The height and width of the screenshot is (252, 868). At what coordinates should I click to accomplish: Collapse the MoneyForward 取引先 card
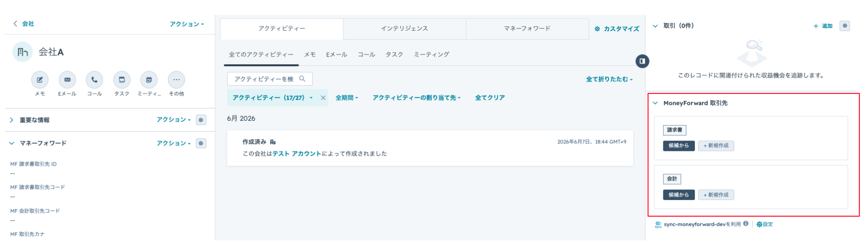click(655, 103)
